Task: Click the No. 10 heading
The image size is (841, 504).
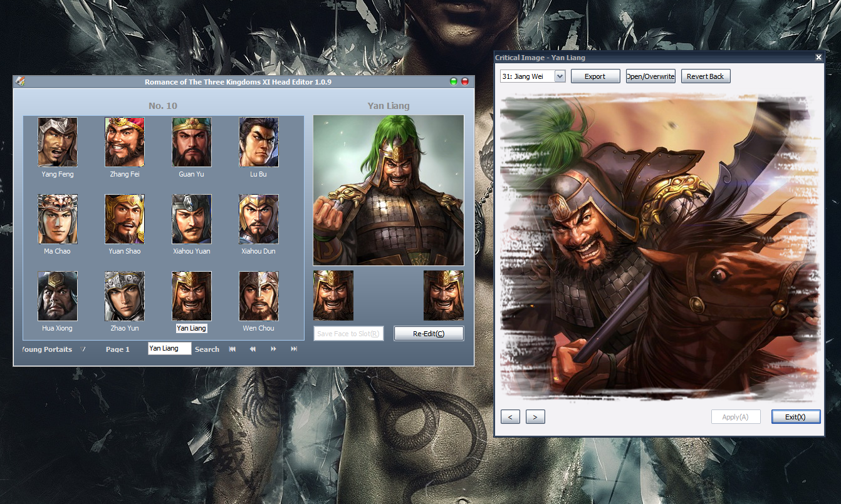Action: pos(163,106)
